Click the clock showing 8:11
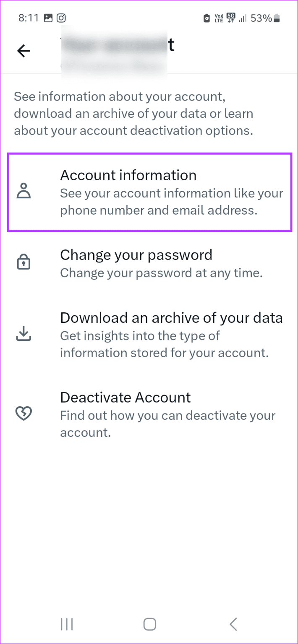The image size is (298, 644). point(29,18)
